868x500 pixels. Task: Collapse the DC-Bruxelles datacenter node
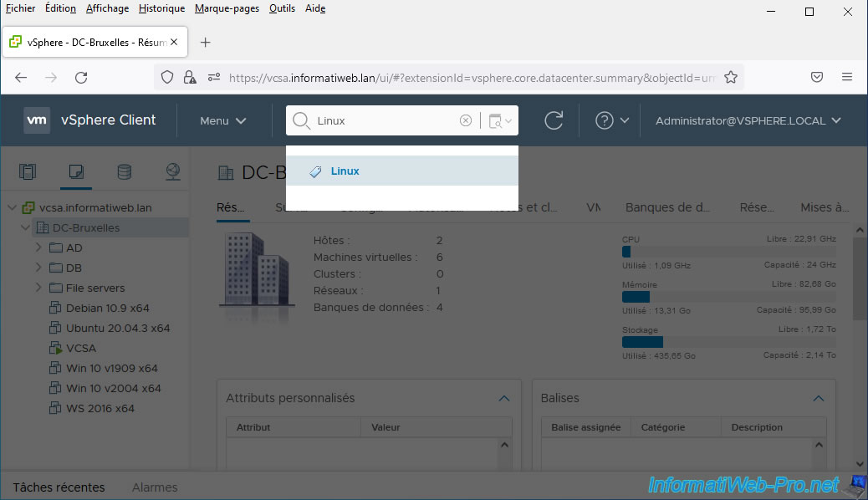[25, 227]
